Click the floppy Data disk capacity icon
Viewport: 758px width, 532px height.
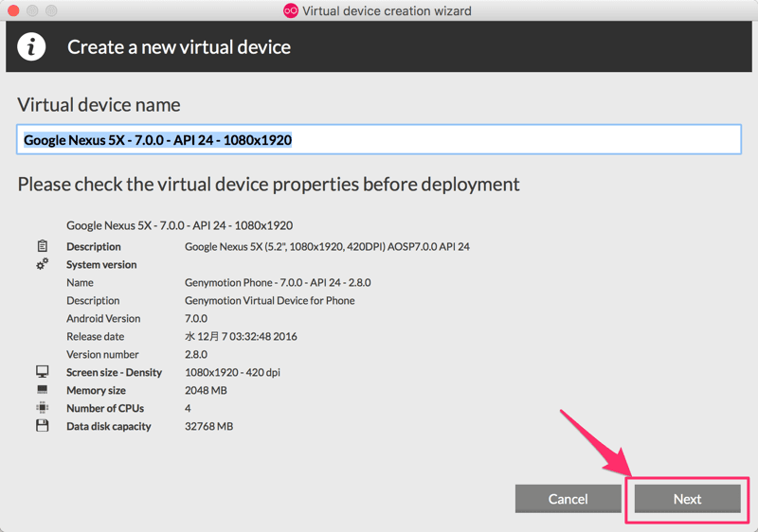pos(43,426)
